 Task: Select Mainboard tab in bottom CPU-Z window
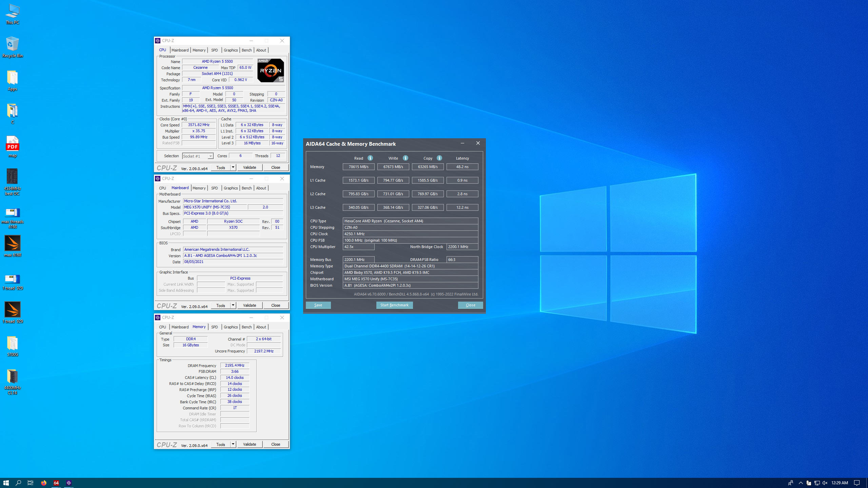click(x=180, y=327)
